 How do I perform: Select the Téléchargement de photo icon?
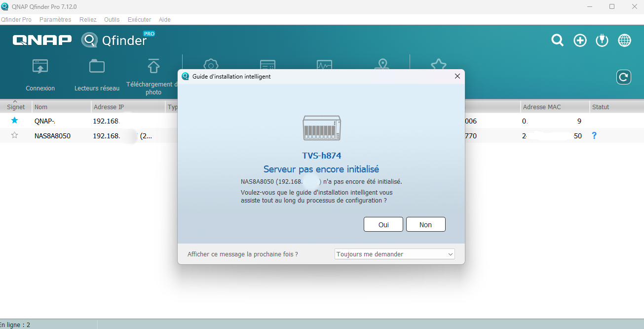153,66
